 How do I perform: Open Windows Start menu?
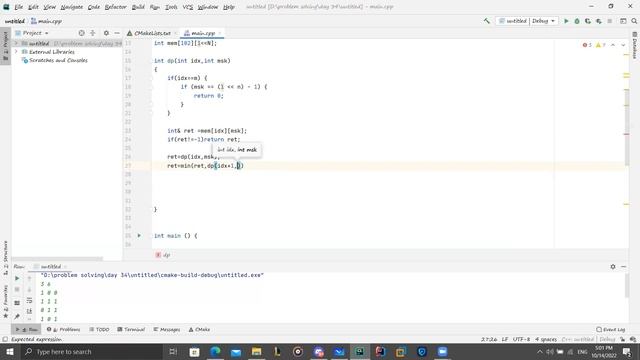click(x=9, y=351)
